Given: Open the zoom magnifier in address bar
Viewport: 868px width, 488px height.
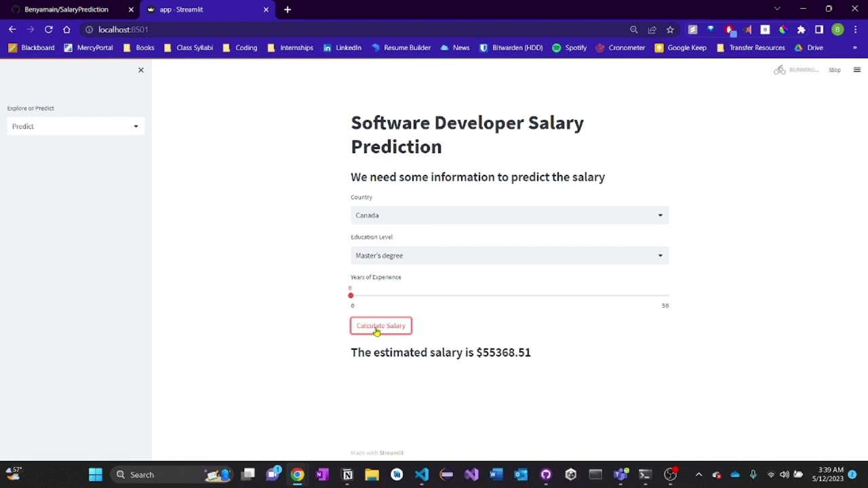Looking at the screenshot, I should click(x=634, y=30).
